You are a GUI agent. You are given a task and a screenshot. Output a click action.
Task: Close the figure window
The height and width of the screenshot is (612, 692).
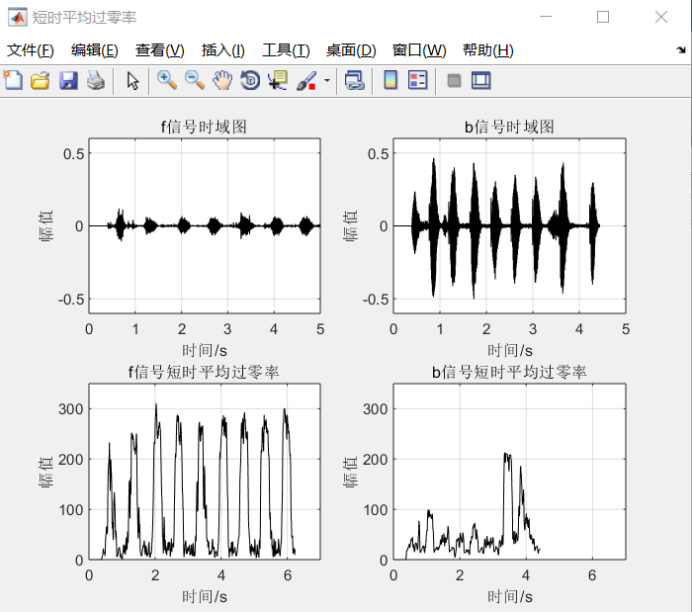[661, 17]
